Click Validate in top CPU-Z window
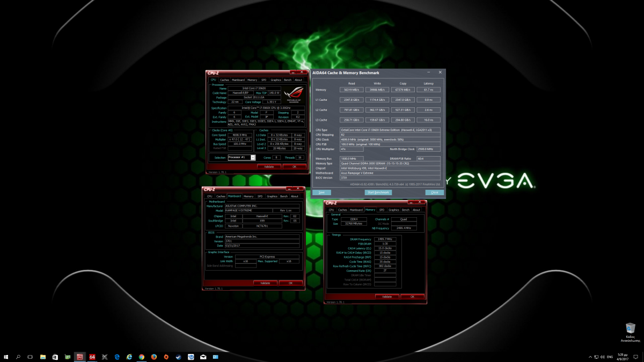Image resolution: width=644 pixels, height=362 pixels. point(269,166)
